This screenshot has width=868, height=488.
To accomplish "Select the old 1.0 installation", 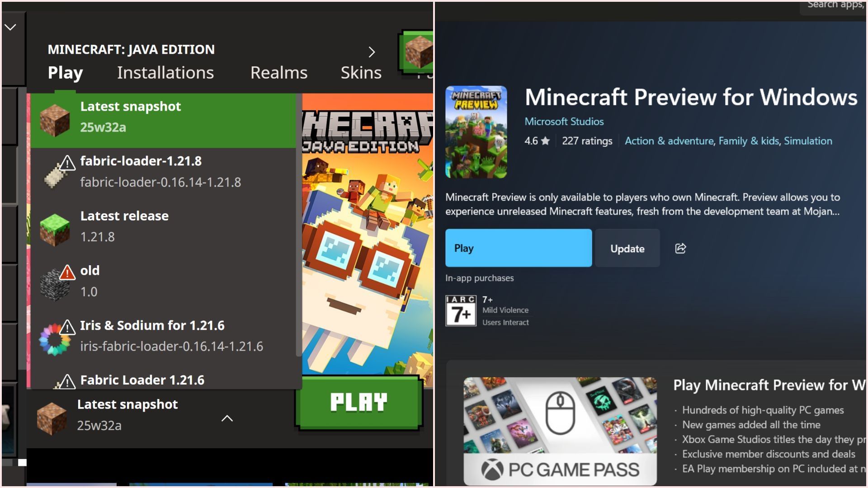I will tap(163, 281).
